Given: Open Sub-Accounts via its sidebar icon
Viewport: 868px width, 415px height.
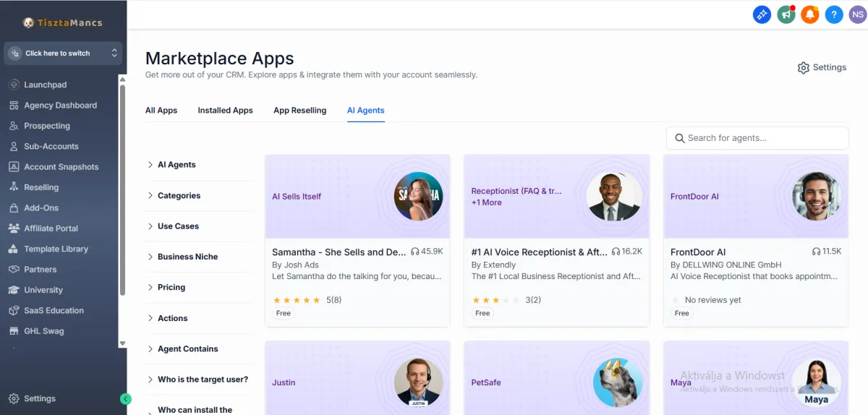Looking at the screenshot, I should pos(14,146).
